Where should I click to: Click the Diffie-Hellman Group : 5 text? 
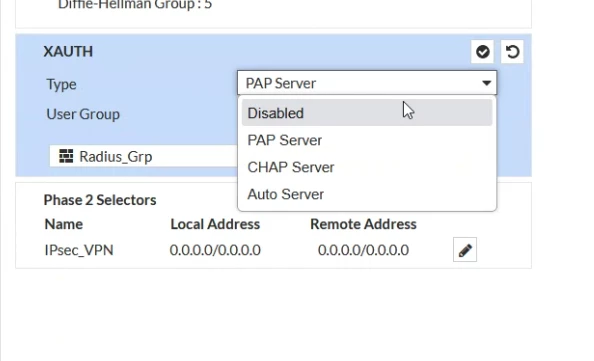tap(135, 5)
